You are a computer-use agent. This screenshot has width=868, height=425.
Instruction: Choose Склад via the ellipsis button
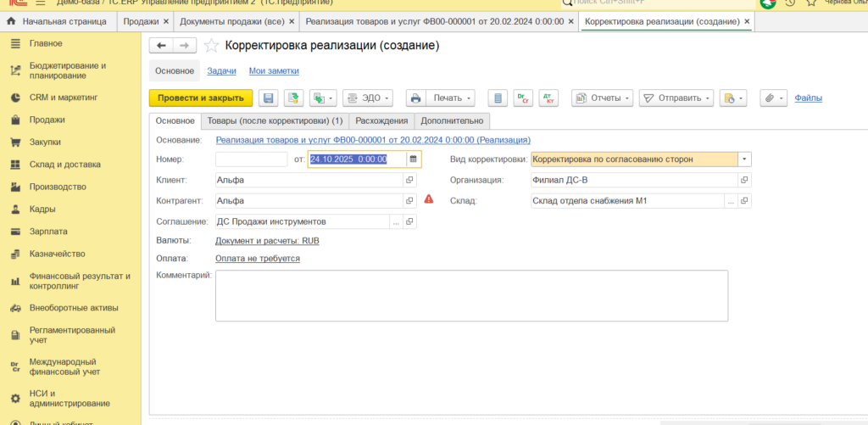[732, 201]
